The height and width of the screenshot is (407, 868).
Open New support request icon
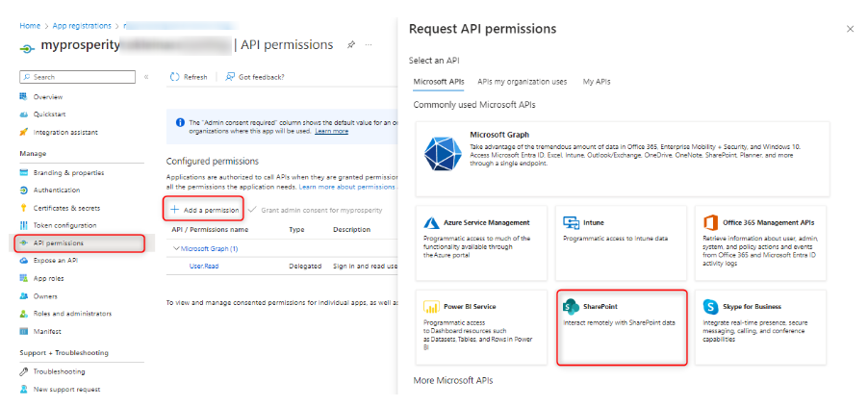(x=23, y=390)
